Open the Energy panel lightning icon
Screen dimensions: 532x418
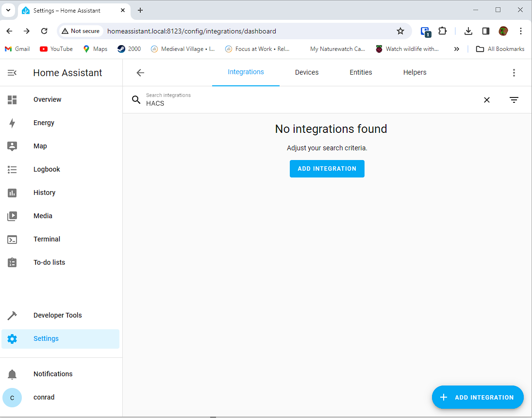pyautogui.click(x=12, y=123)
